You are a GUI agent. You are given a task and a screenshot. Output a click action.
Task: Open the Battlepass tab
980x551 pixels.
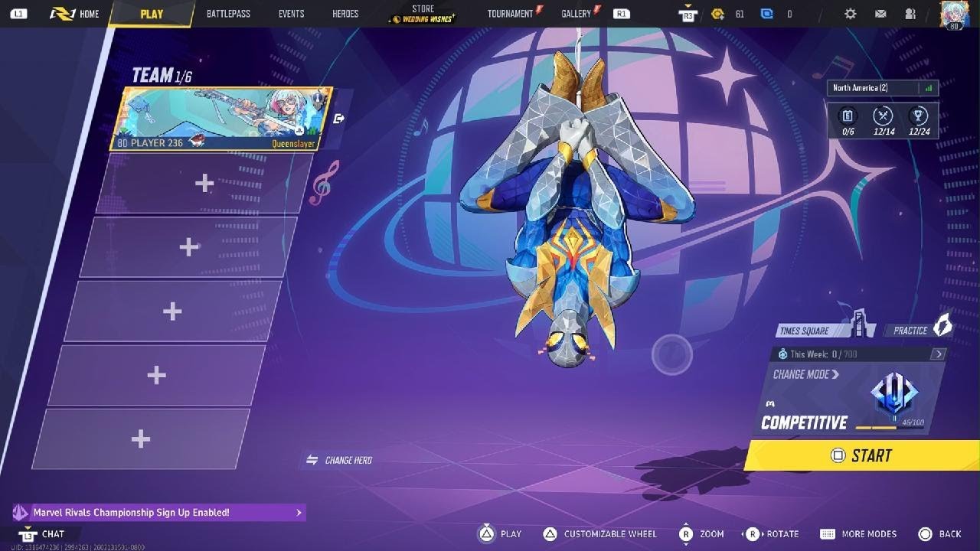pos(228,14)
